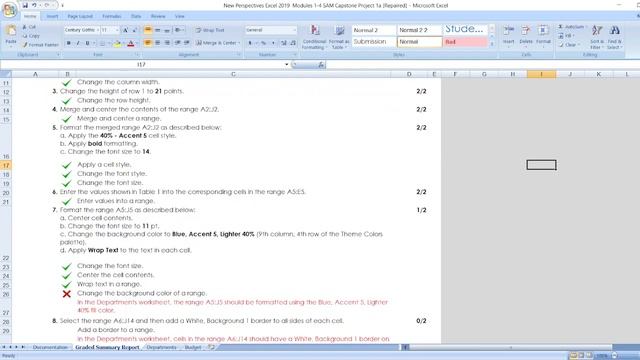The height and width of the screenshot is (360, 640).
Task: Toggle Underline formatting
Action: tap(87, 43)
